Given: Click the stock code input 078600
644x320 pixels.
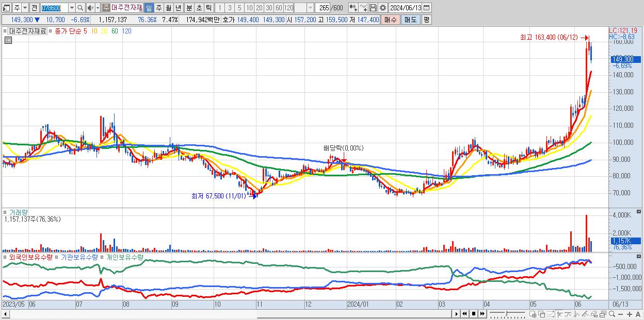Looking at the screenshot, I should click(x=54, y=8).
